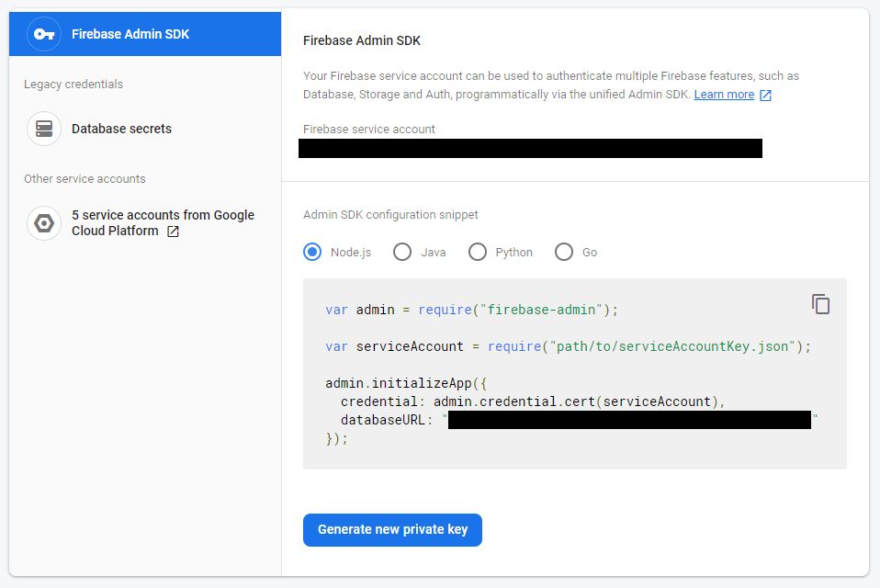The height and width of the screenshot is (588, 880).
Task: Open Database secrets in the sidebar
Action: 145,129
